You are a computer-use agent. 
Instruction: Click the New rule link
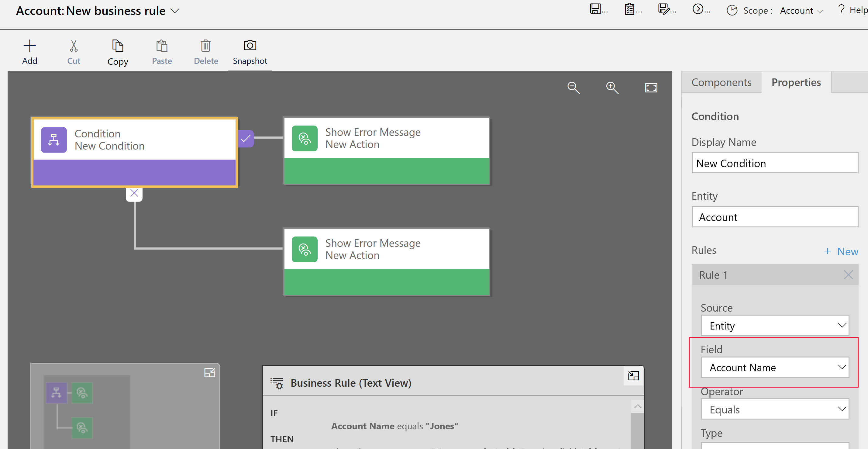[x=840, y=250]
